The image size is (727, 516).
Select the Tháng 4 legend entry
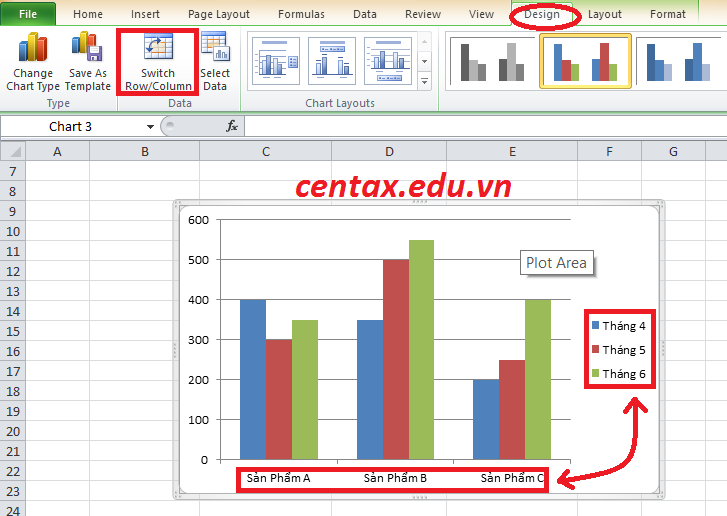[x=619, y=326]
